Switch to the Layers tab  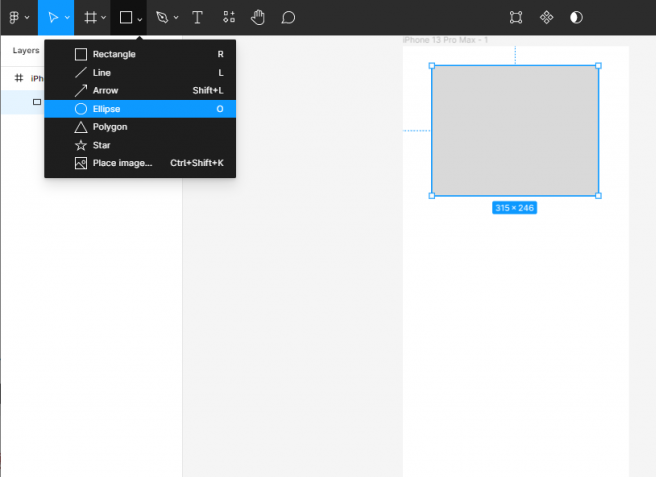click(x=26, y=50)
